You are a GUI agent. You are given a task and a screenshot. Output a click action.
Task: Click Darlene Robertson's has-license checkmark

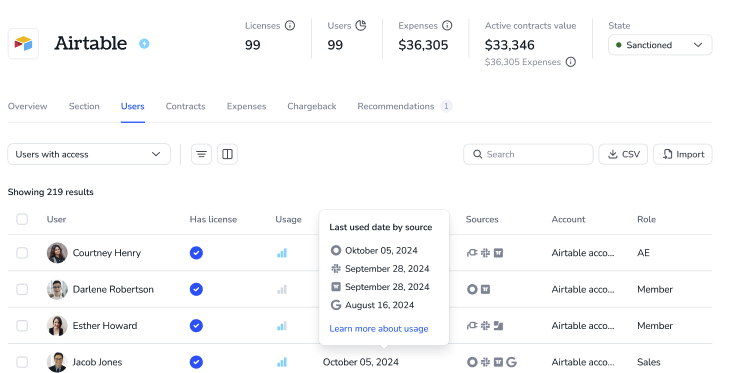click(x=196, y=289)
